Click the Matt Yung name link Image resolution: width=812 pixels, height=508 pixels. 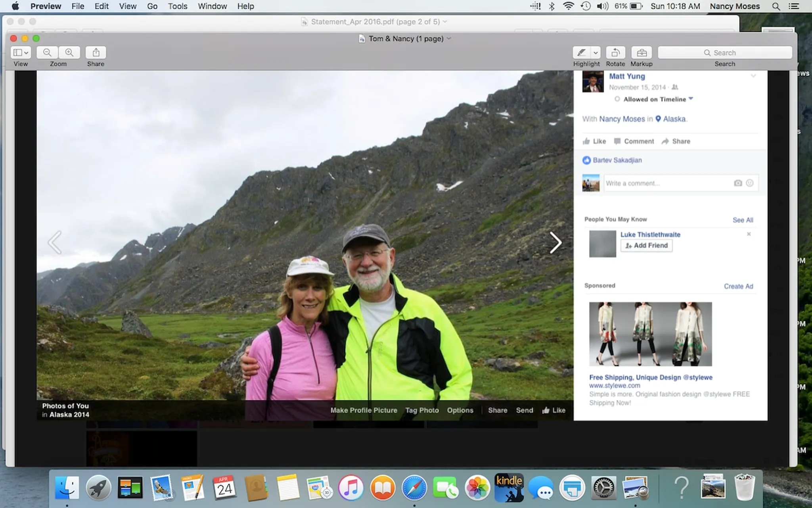627,76
